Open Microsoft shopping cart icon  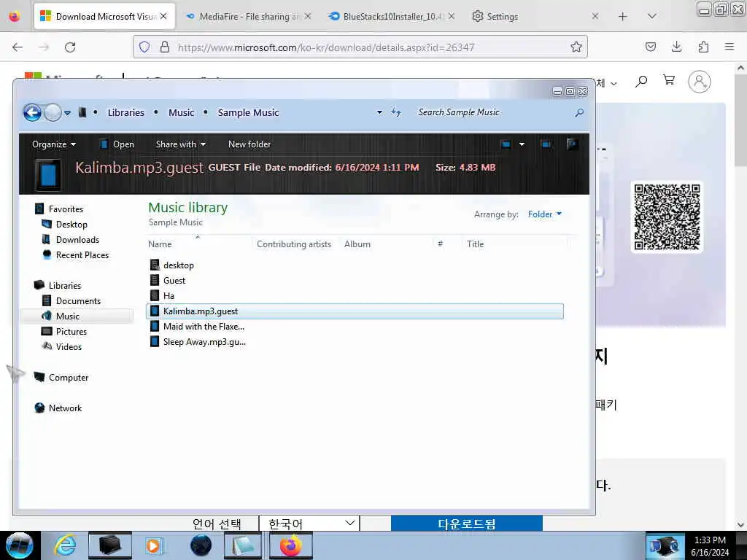tap(669, 80)
